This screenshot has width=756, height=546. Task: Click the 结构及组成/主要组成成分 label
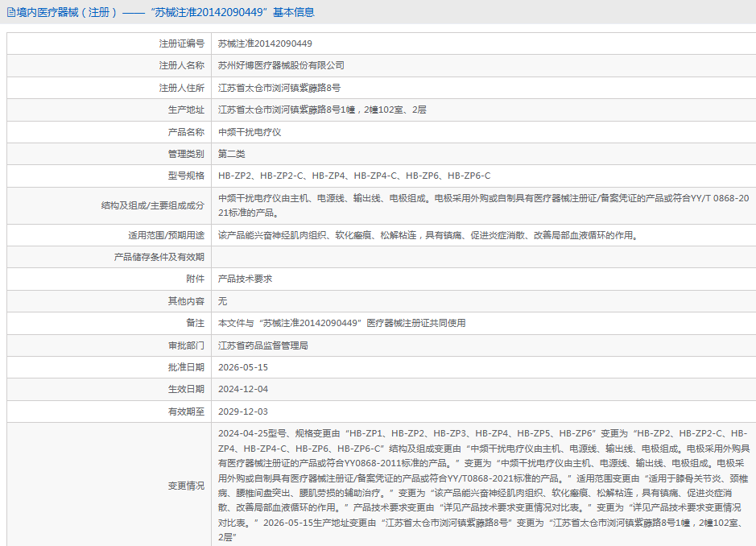click(153, 205)
